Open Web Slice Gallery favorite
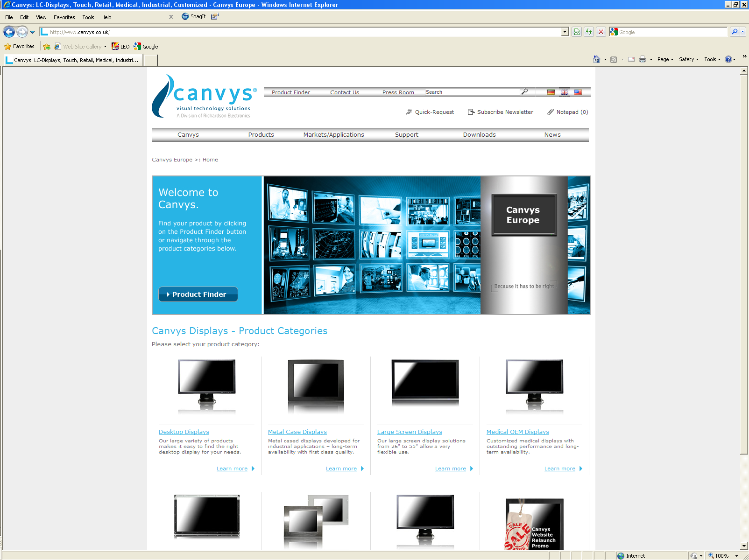The image size is (749, 560). tap(78, 46)
